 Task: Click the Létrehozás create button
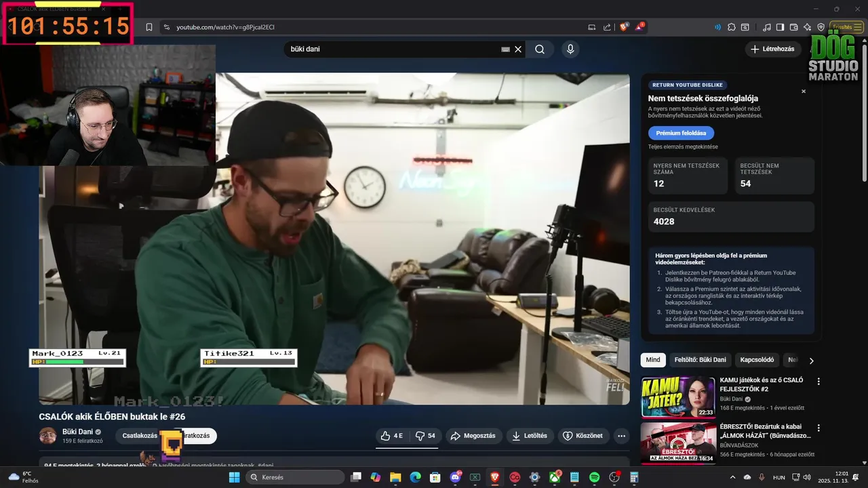pyautogui.click(x=772, y=49)
